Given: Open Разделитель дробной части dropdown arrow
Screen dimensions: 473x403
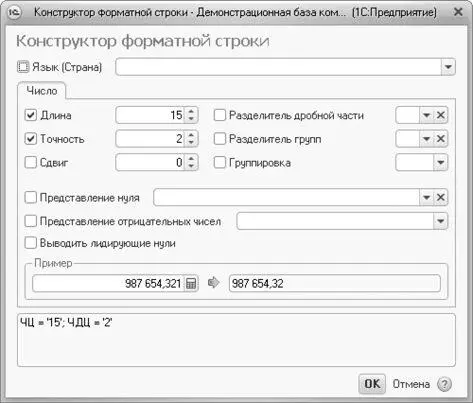Looking at the screenshot, I should (426, 115).
